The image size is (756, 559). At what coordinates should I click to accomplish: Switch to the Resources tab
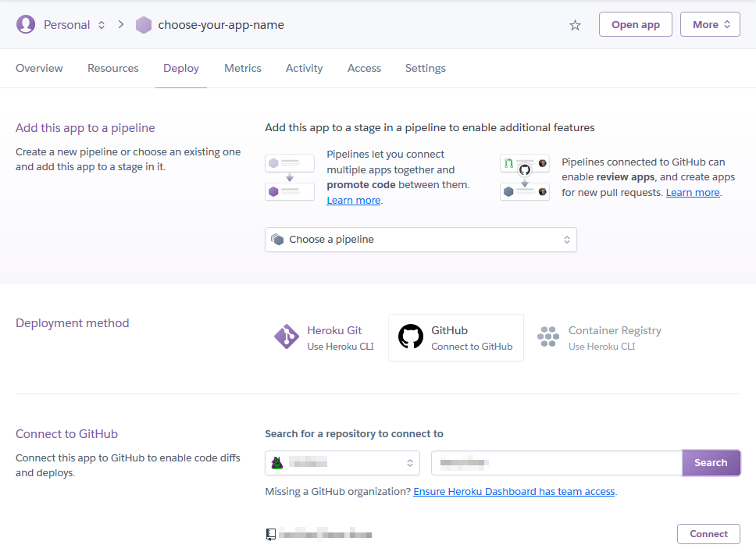112,69
